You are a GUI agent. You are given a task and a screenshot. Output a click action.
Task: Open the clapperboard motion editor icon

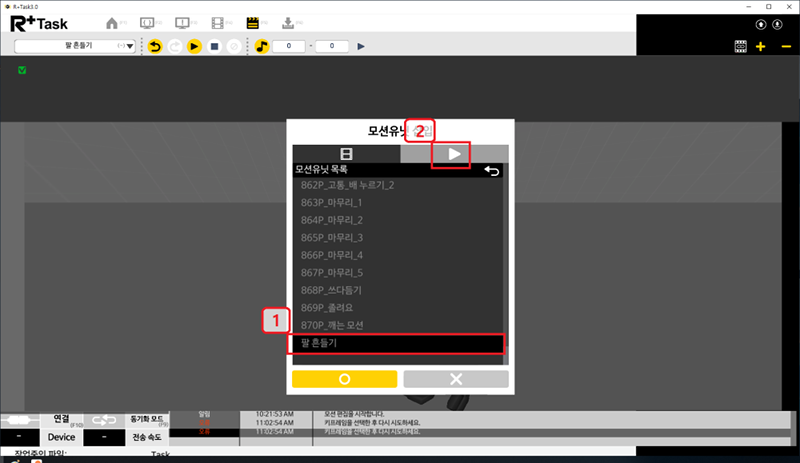(252, 21)
